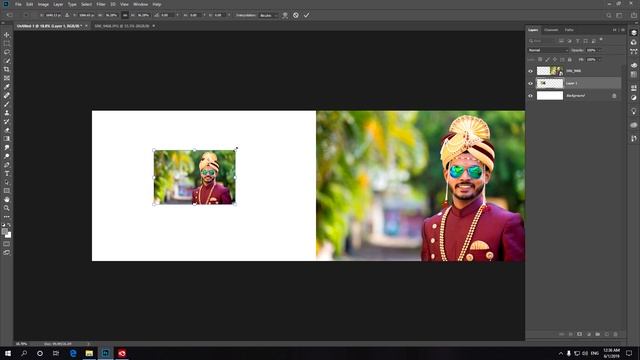Image resolution: width=640 pixels, height=360 pixels.
Task: Select the Hand tool
Action: click(7, 200)
